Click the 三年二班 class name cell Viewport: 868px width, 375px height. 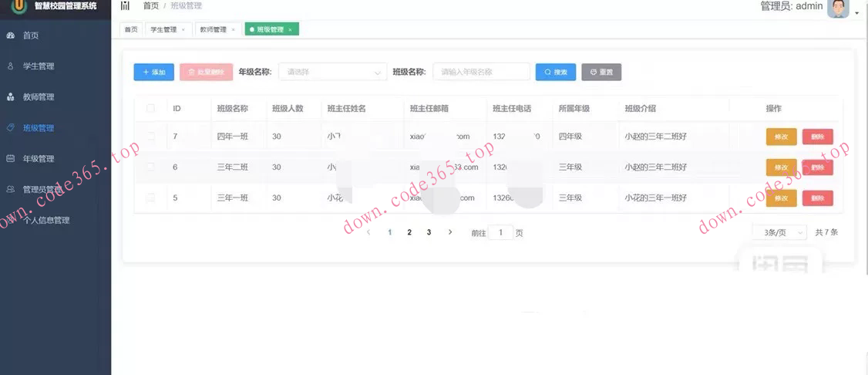click(x=233, y=167)
